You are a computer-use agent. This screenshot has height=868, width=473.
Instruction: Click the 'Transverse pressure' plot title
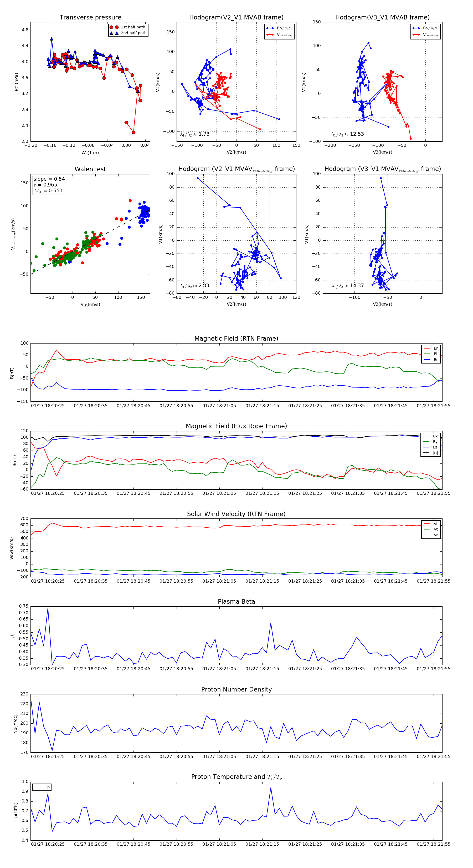pyautogui.click(x=90, y=17)
